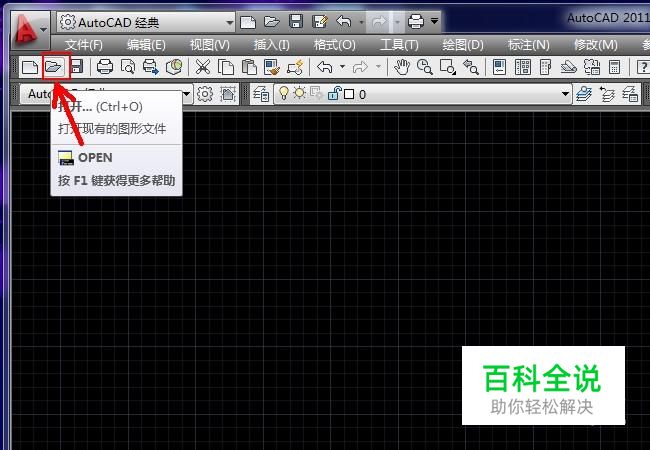Viewport: 650px width, 450px height.
Task: Open the Tool Palettes window icon
Action: [x=546, y=67]
